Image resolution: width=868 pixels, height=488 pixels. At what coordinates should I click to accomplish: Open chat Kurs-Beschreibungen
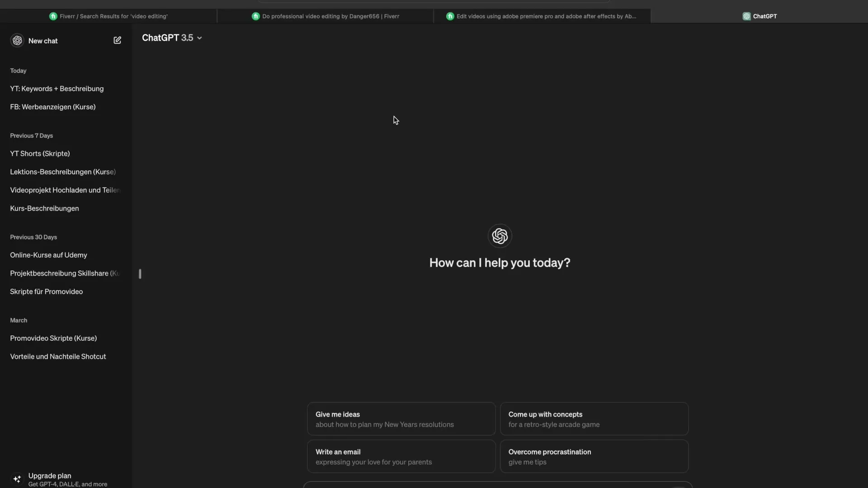44,209
